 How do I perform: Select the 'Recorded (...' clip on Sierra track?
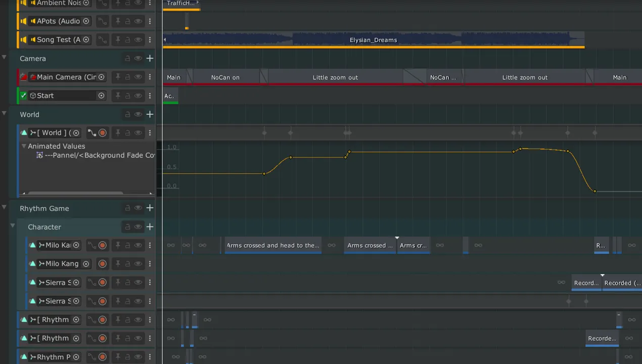point(622,283)
